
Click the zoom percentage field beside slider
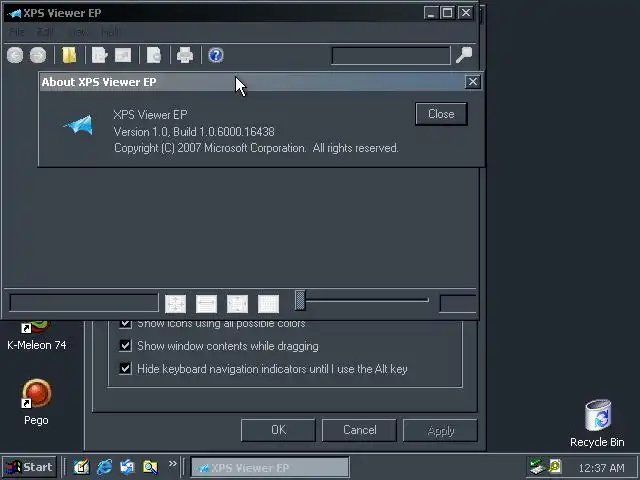458,304
